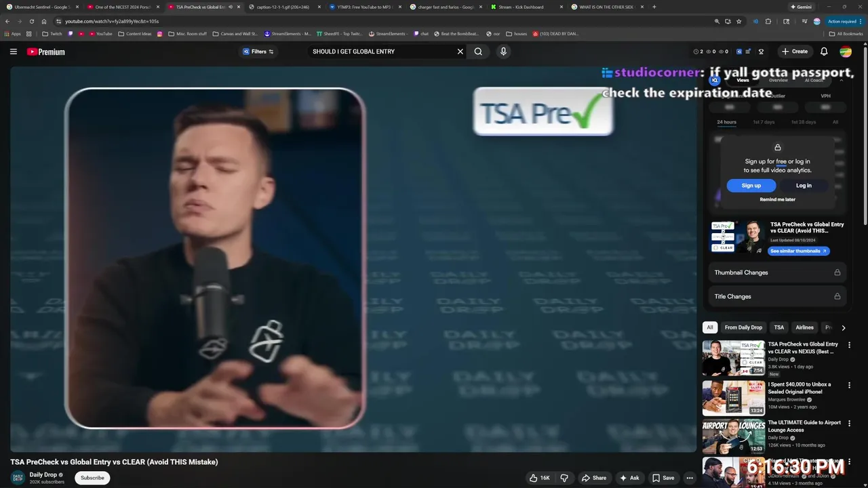868x488 pixels.
Task: Go to the YouTube Premium home logo
Action: 45,52
